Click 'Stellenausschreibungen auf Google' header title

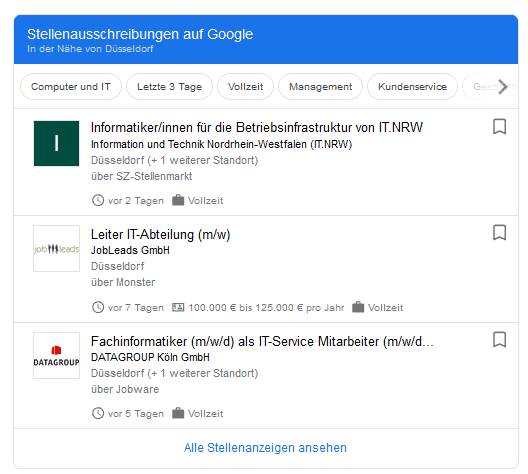[x=140, y=34]
